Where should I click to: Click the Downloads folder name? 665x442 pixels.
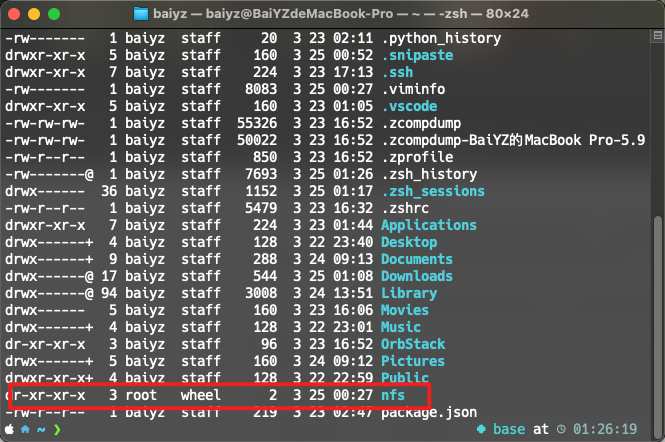pos(416,276)
